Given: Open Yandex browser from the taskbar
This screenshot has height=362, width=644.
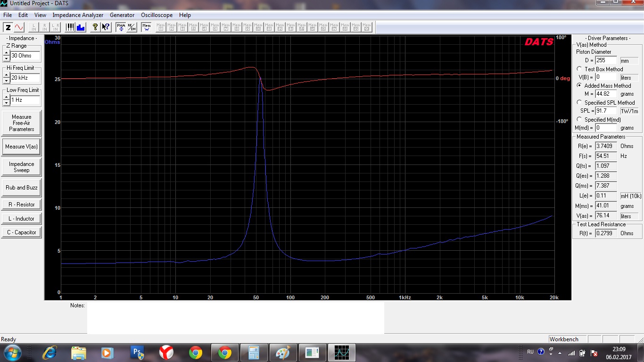Looking at the screenshot, I should tap(166, 352).
